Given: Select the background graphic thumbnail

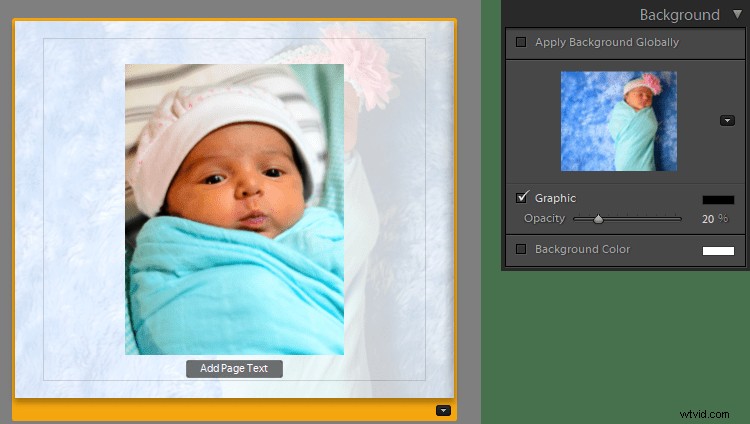Looking at the screenshot, I should point(618,121).
